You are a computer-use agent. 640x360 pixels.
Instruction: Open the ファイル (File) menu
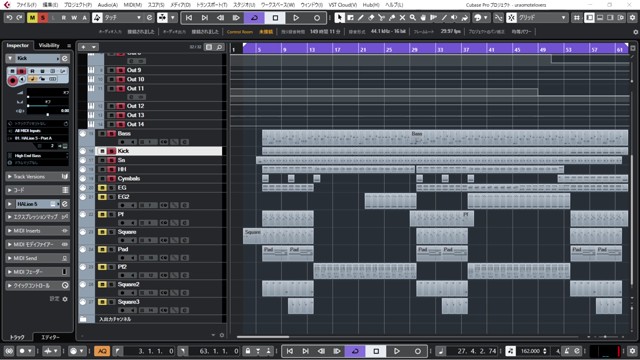point(26,5)
